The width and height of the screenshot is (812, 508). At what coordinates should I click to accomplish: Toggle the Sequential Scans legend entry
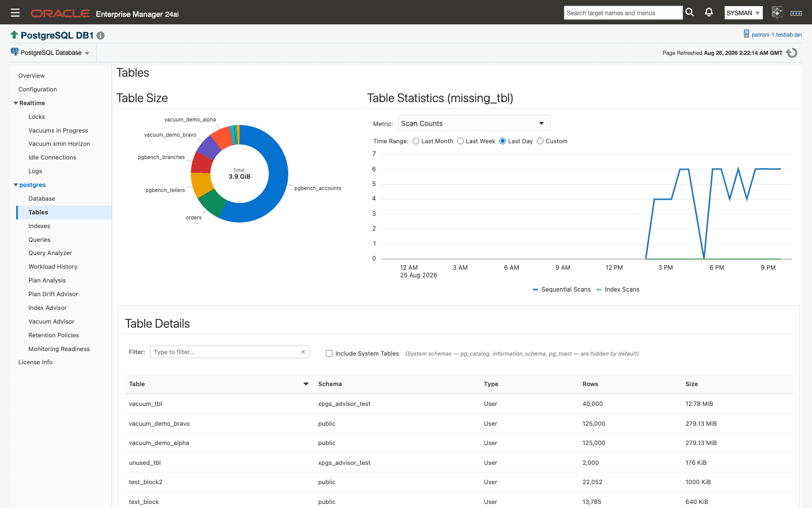[x=562, y=290]
